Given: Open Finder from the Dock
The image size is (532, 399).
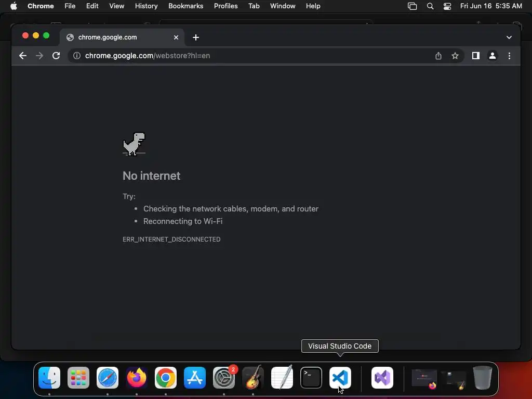Looking at the screenshot, I should tap(49, 378).
